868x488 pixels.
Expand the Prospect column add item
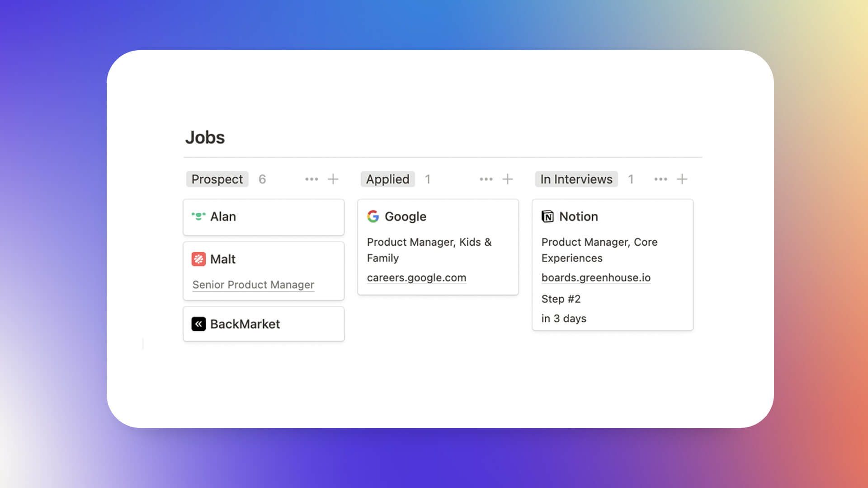pyautogui.click(x=332, y=179)
